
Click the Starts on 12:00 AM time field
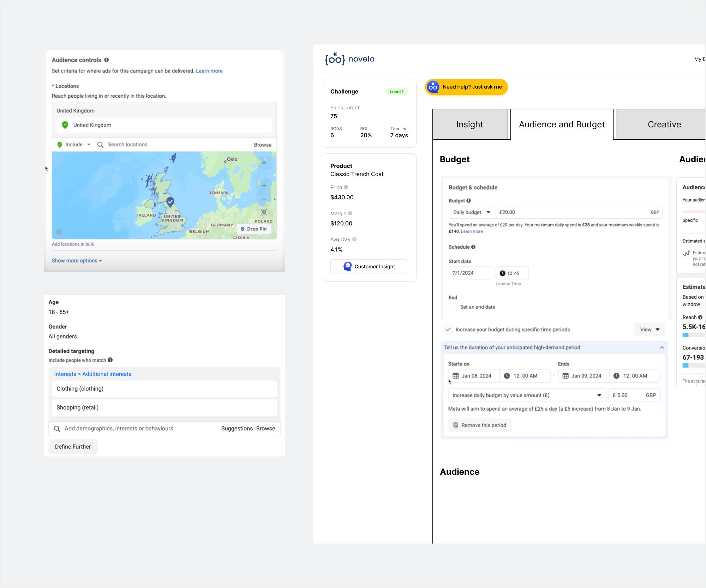525,376
